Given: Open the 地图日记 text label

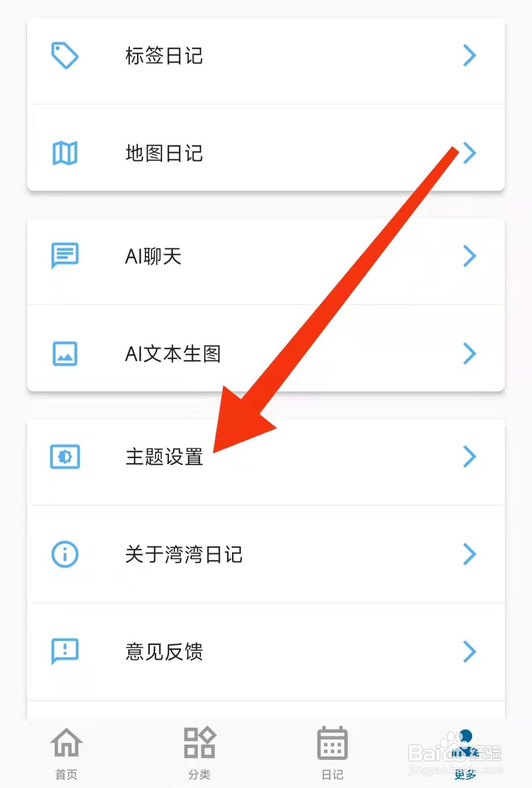Looking at the screenshot, I should pos(164,153).
